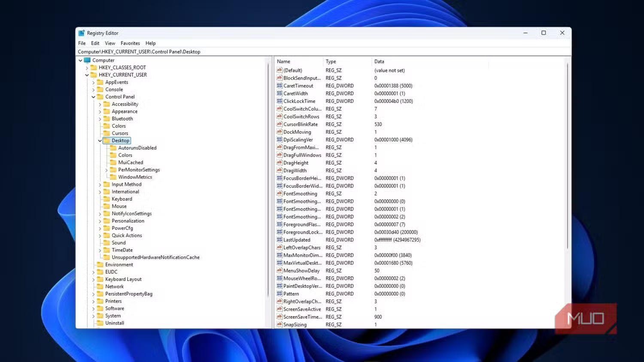This screenshot has height=362, width=644.
Task: Click the Registry Editor title bar icon
Action: pos(82,33)
